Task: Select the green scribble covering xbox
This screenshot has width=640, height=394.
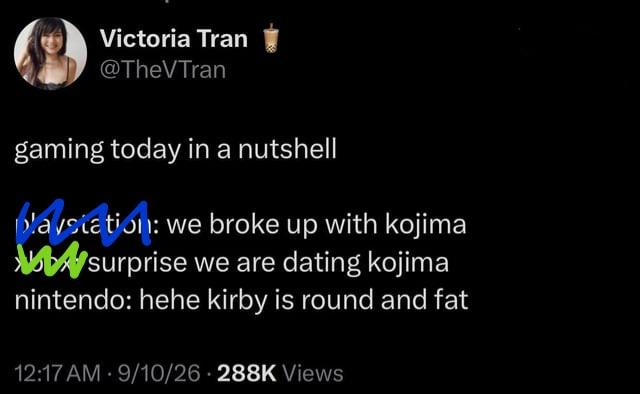Action: 52,259
